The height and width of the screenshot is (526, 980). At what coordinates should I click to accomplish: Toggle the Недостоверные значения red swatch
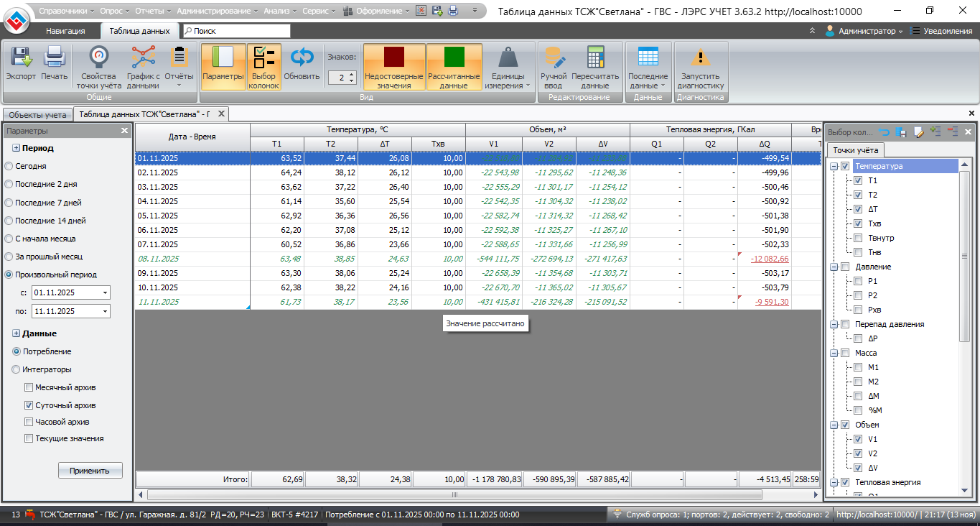pos(393,59)
